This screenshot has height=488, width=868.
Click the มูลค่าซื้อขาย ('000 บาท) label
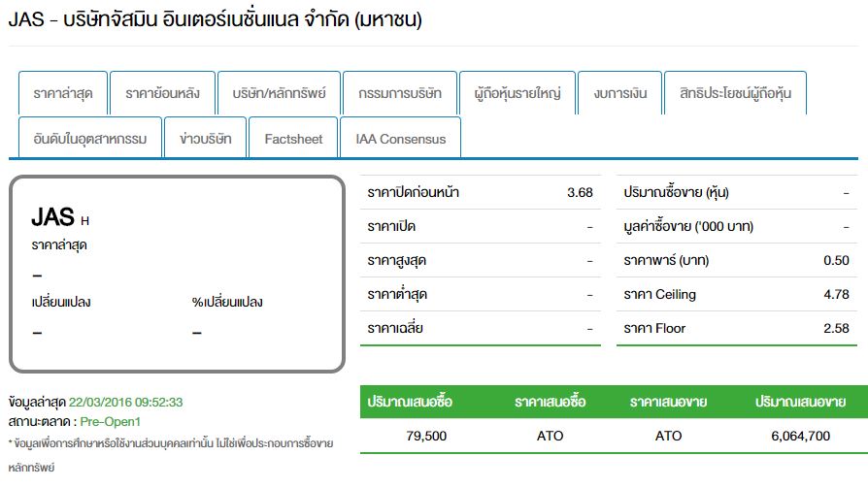[688, 226]
